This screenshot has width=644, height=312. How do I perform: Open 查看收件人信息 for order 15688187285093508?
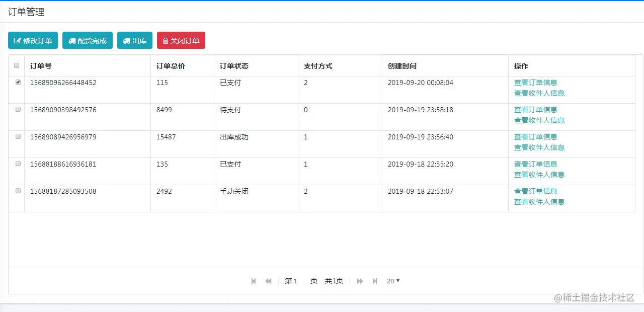tap(539, 202)
